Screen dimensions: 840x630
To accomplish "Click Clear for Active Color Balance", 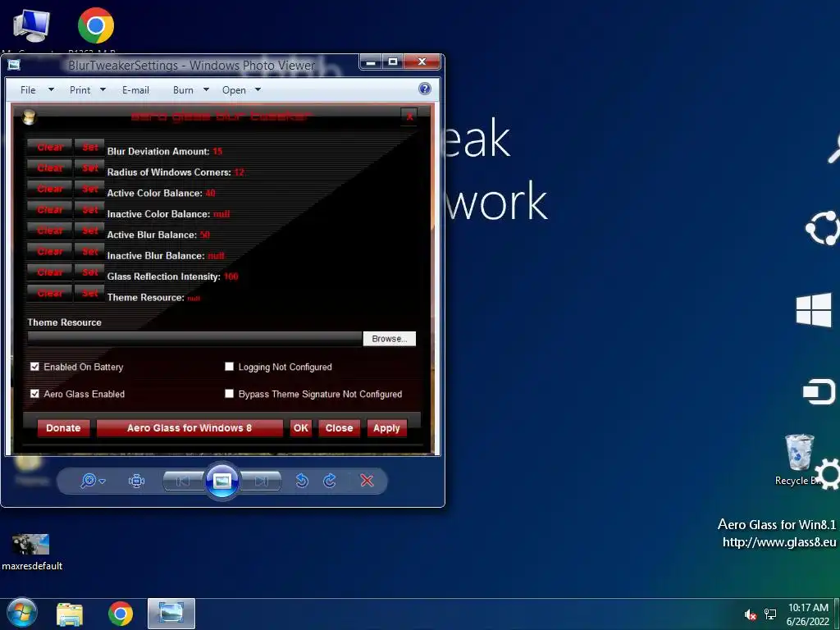I will click(x=50, y=189).
